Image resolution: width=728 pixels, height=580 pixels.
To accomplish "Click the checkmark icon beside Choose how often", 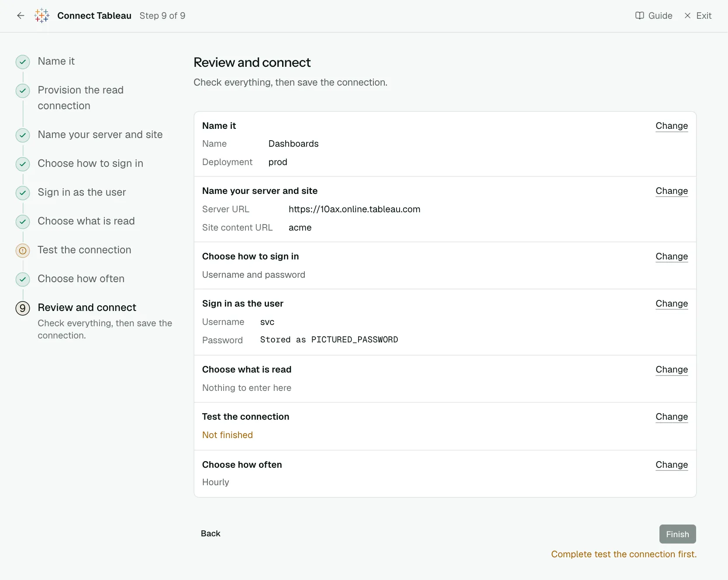I will coord(23,280).
